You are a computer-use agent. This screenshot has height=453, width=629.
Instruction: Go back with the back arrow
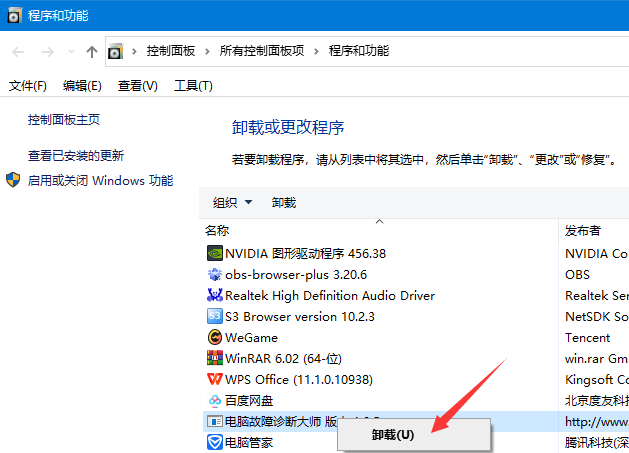18,52
